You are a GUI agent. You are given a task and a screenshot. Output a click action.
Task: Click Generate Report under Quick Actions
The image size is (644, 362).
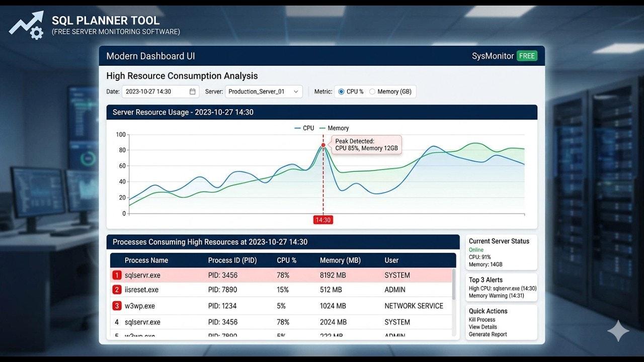pyautogui.click(x=487, y=334)
